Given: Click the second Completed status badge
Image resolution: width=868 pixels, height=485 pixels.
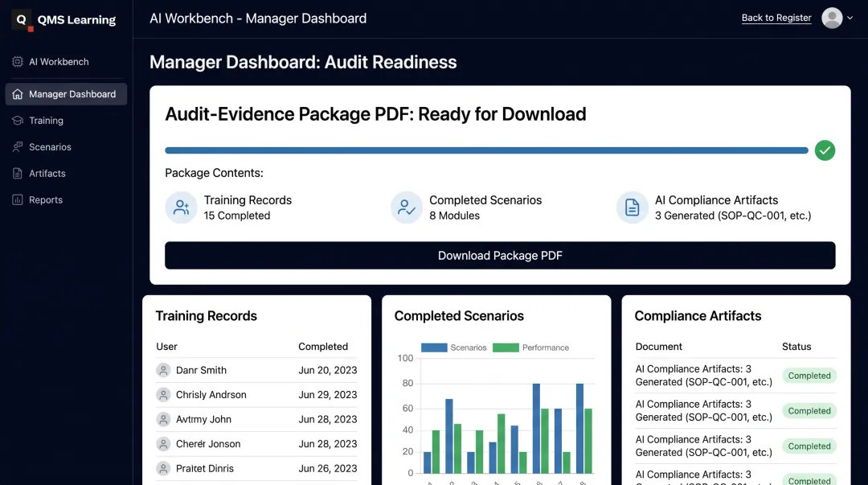Looking at the screenshot, I should (809, 411).
